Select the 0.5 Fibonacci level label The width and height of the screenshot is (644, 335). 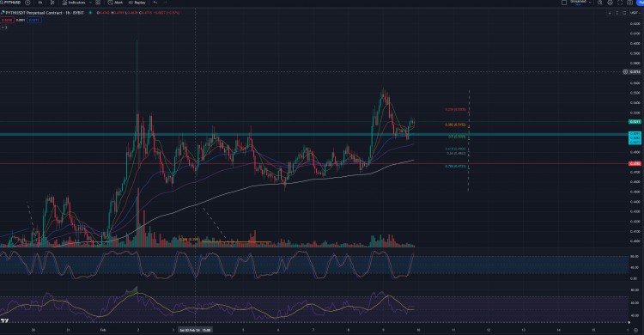click(457, 137)
